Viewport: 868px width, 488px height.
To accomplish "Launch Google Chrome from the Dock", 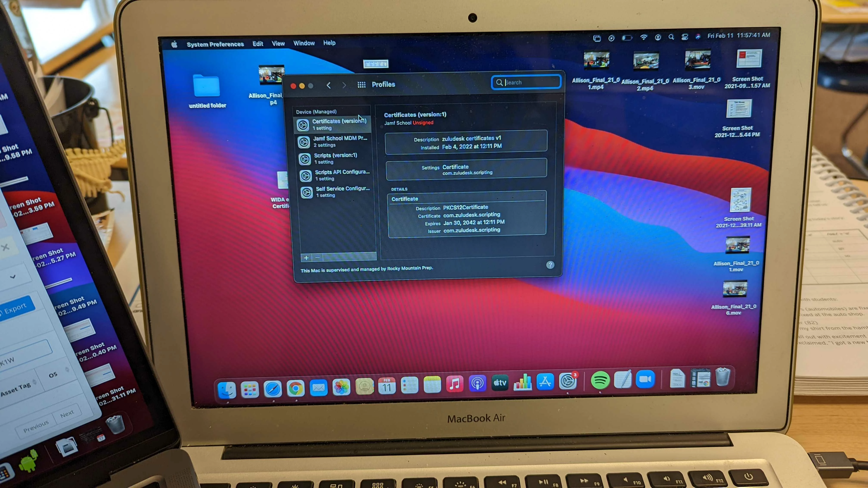I will pos(296,388).
